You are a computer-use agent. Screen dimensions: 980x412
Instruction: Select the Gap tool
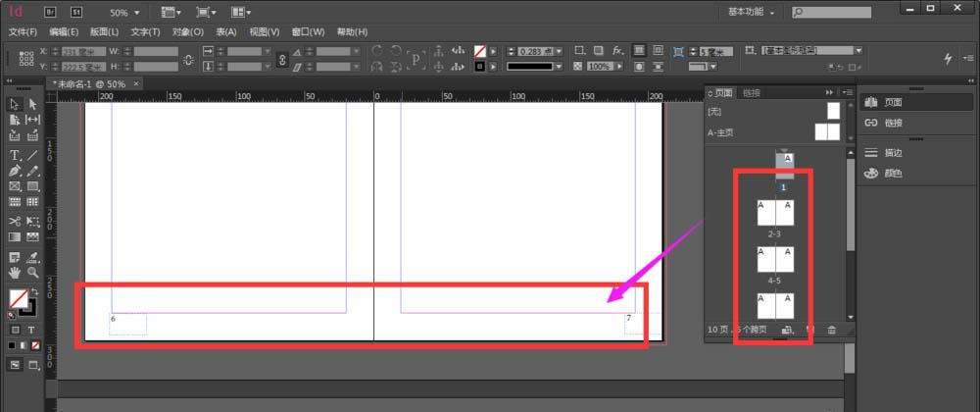pyautogui.click(x=33, y=120)
